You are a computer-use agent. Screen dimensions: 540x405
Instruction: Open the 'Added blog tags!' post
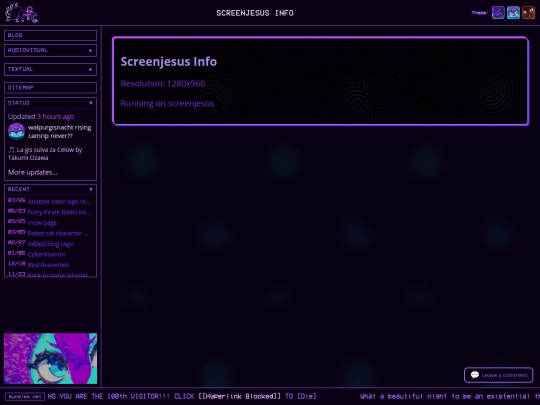[51, 244]
